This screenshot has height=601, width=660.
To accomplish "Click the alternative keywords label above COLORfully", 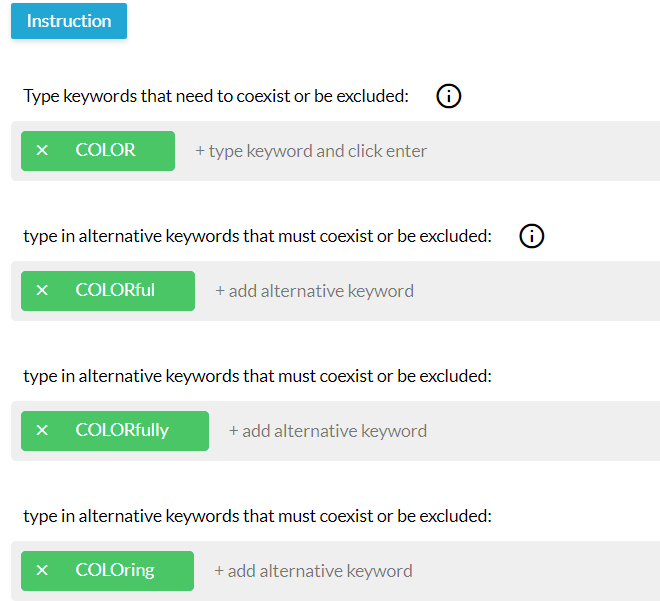I will (x=257, y=377).
